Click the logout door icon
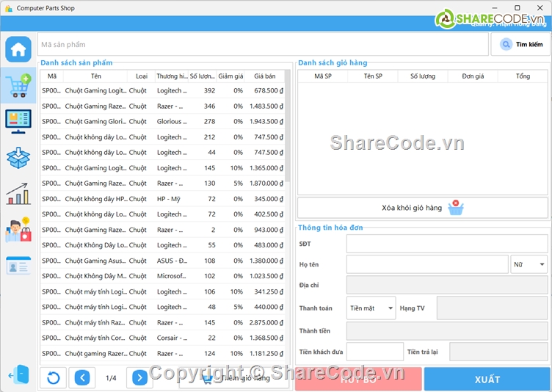Viewport: 552px width, 392px height. 18,374
